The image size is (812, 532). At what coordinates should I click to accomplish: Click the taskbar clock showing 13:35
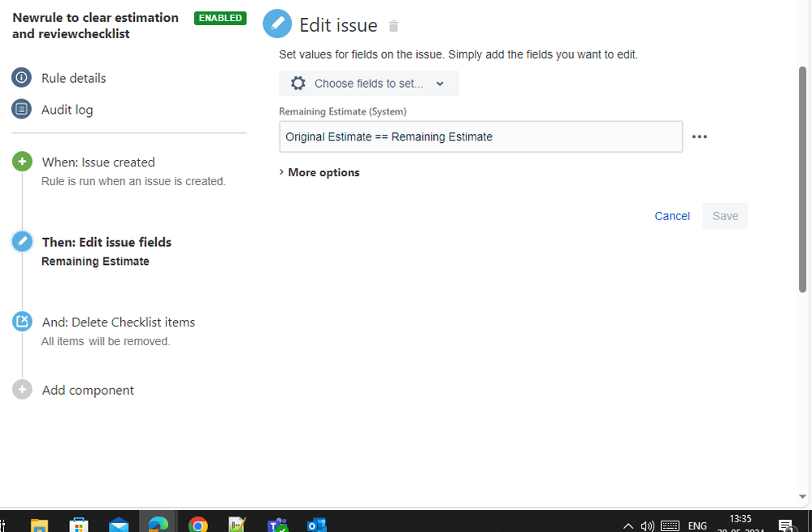740,518
